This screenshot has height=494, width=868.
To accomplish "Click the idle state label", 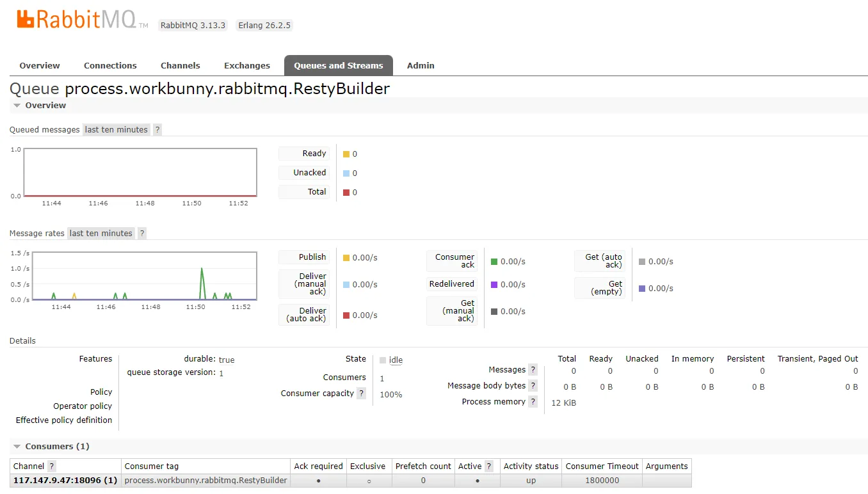I will point(396,360).
